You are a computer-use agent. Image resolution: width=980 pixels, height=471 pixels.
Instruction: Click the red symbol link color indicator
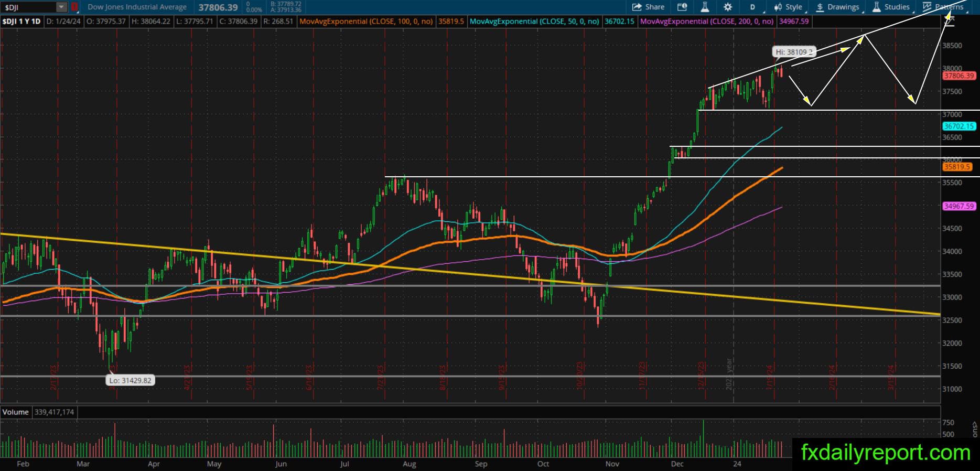coord(74,7)
